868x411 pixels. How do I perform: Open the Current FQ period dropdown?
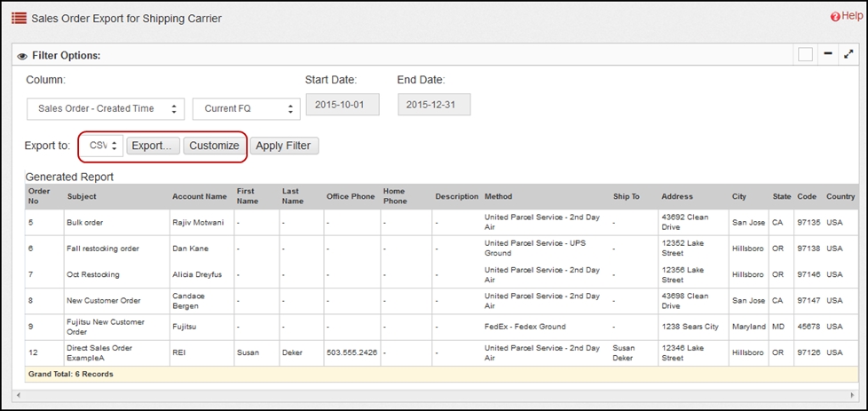(247, 108)
